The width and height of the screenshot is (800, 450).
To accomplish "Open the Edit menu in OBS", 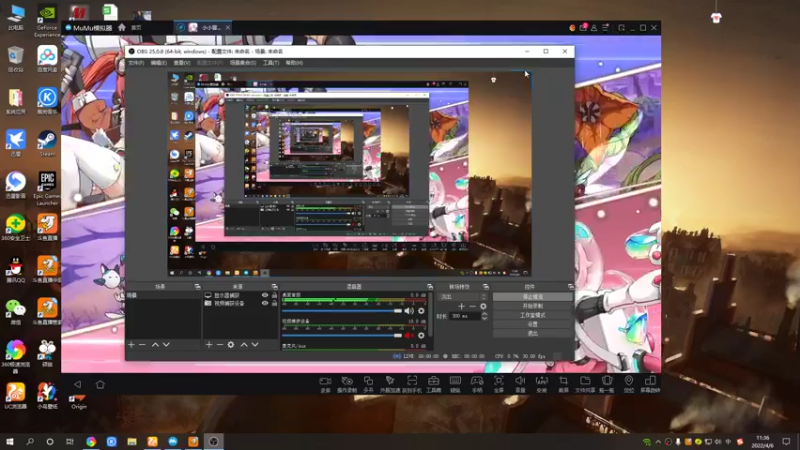I will 159,63.
